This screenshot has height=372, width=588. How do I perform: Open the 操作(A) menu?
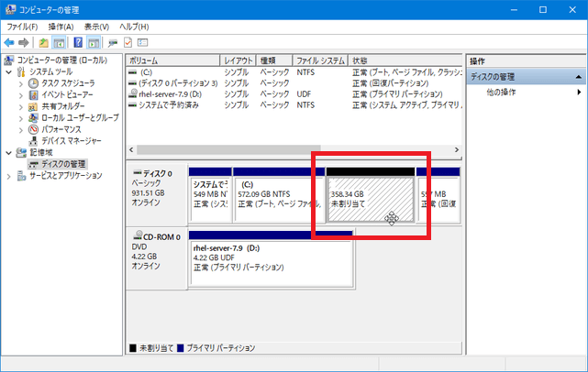point(61,27)
